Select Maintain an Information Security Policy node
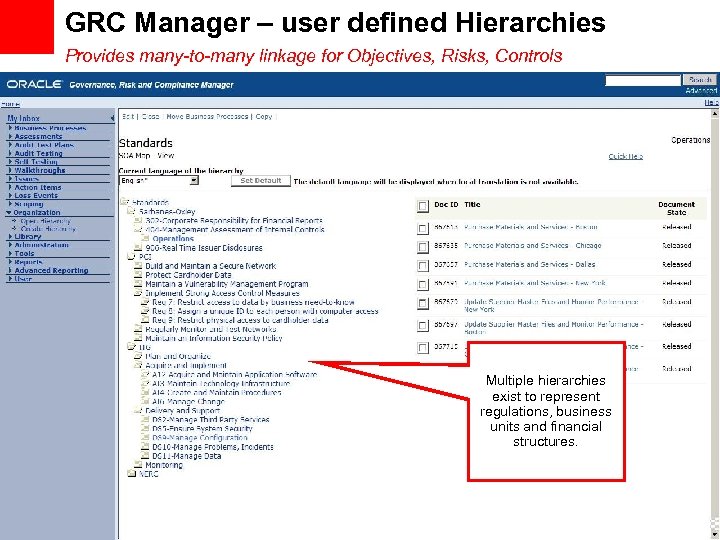Screen dimensions: 720x540 (214, 338)
